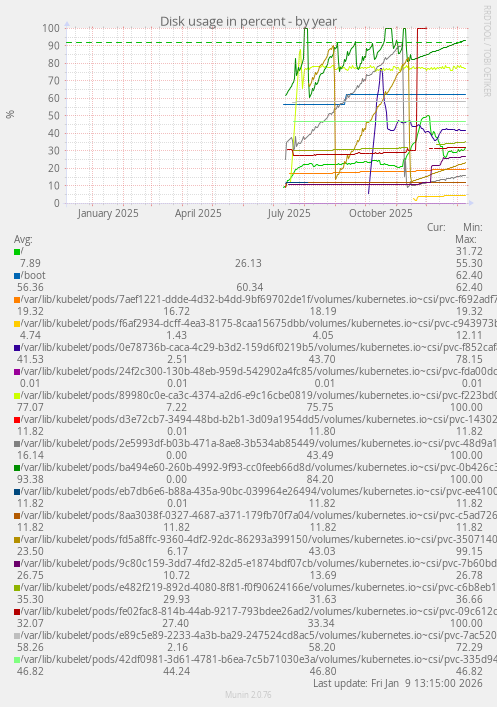Click the 'Last update: Fri Jan 9 13:15:00 2026' line
Image resolution: width=497 pixels, height=707 pixels.
398,683
